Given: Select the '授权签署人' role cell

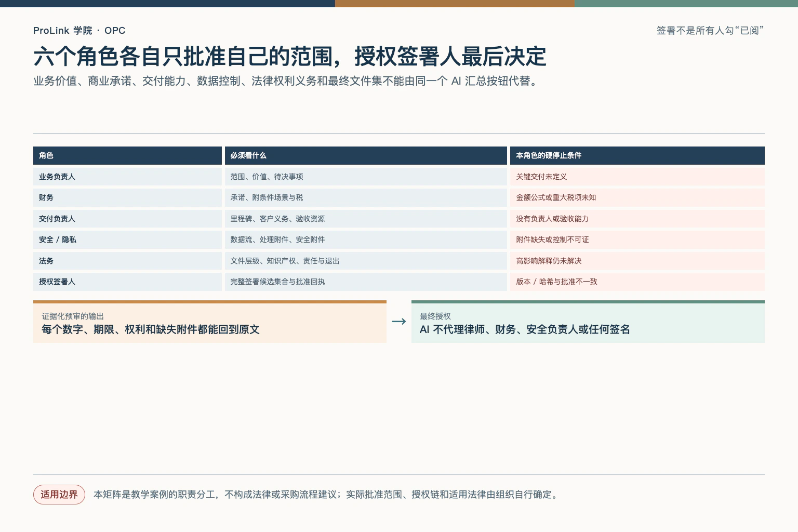Looking at the screenshot, I should [x=127, y=282].
